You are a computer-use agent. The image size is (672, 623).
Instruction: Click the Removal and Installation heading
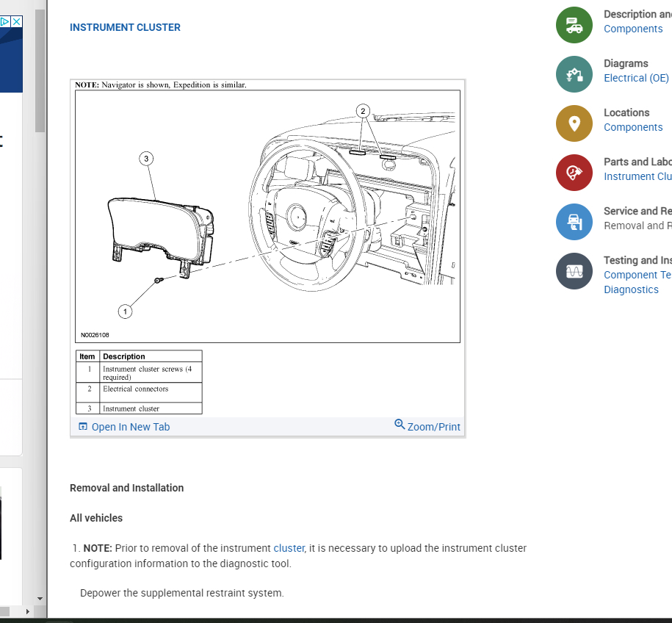127,488
